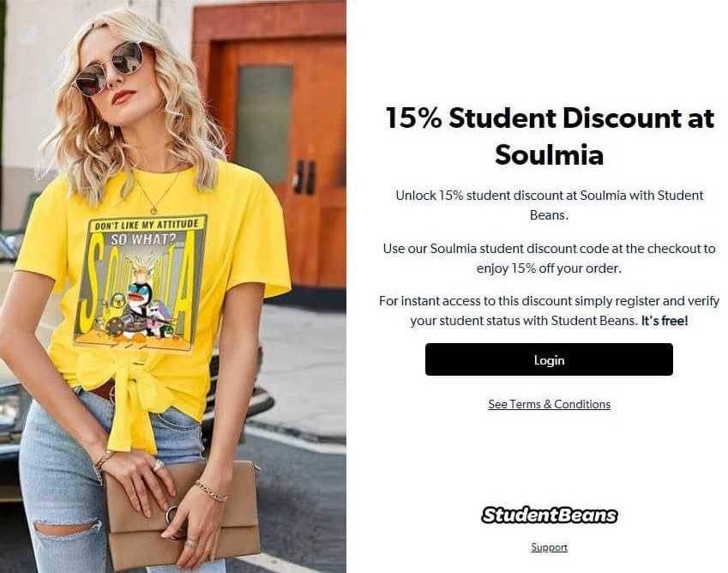
Task: Click the beige clutch bag in the photo
Action: tap(182, 515)
